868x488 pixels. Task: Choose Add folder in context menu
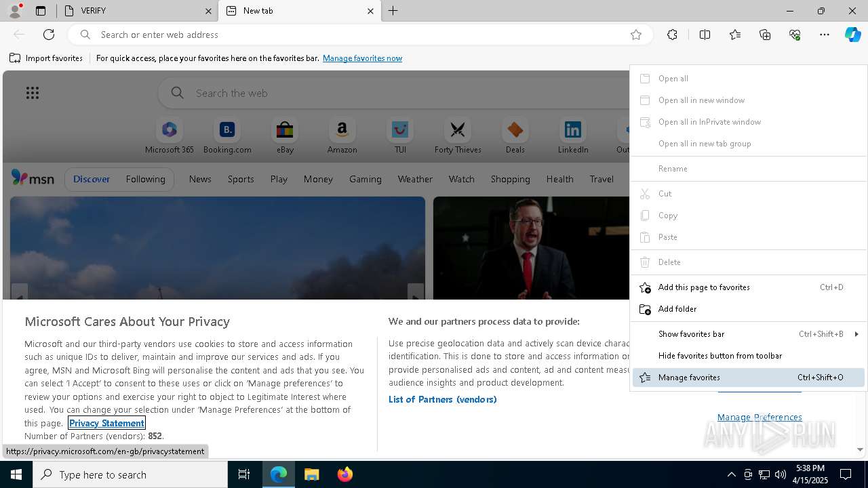coord(749,309)
